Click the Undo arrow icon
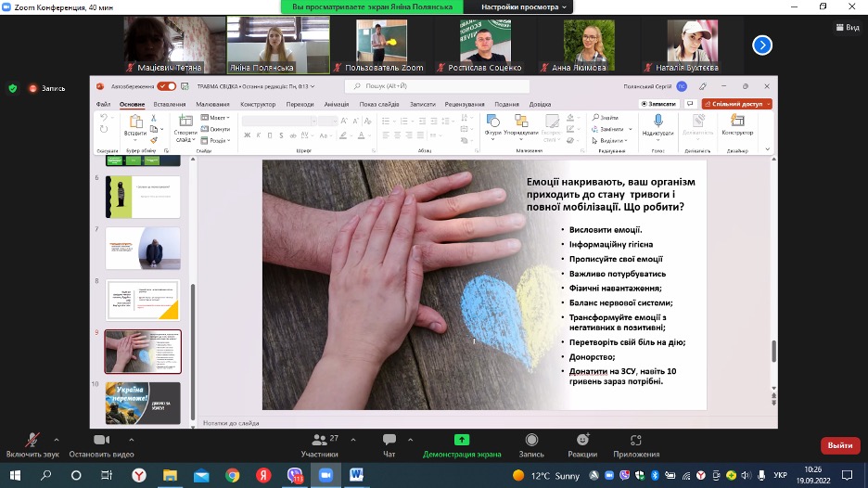868x488 pixels. tap(104, 118)
